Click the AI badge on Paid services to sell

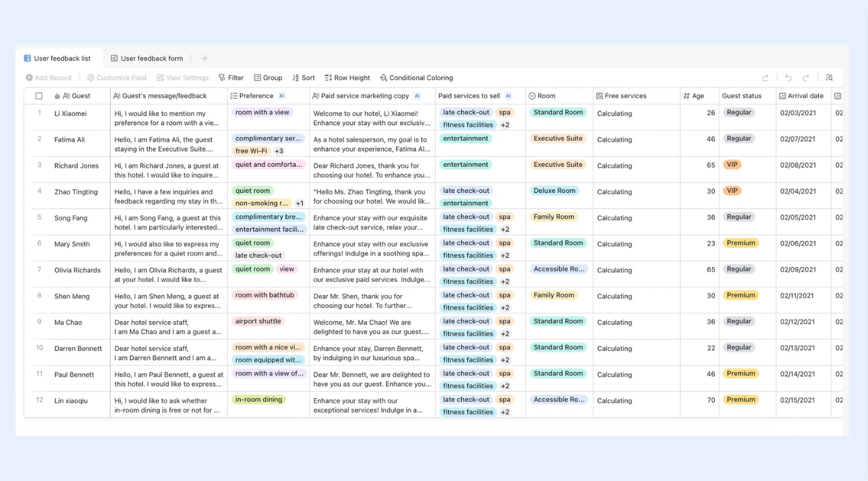click(x=508, y=96)
